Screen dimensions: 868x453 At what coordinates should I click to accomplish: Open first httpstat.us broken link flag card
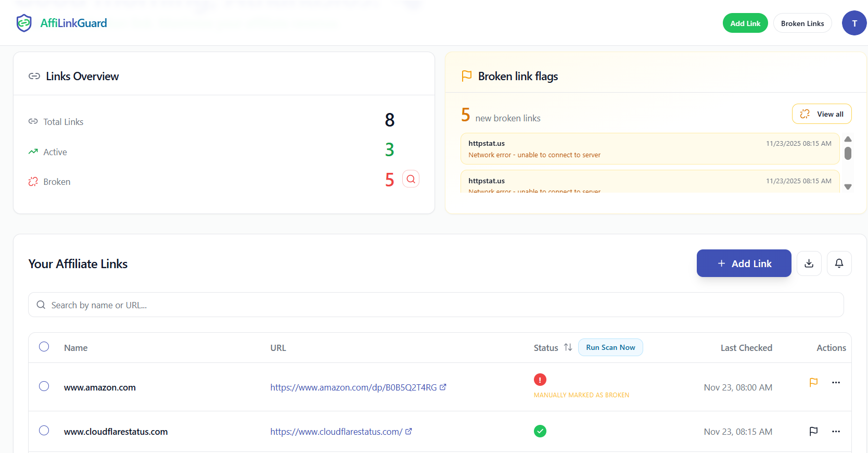pos(650,149)
